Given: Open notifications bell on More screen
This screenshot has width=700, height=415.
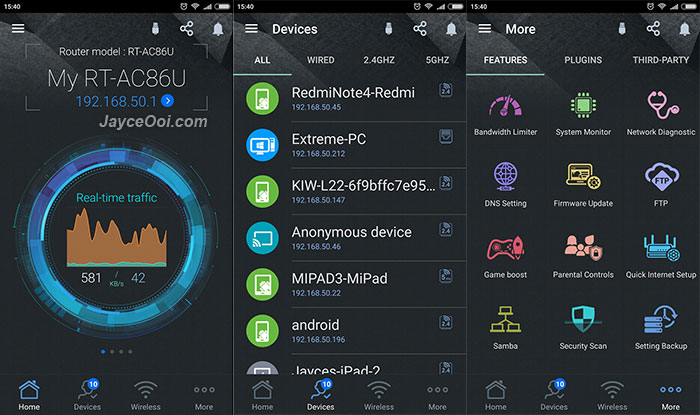Looking at the screenshot, I should point(684,29).
